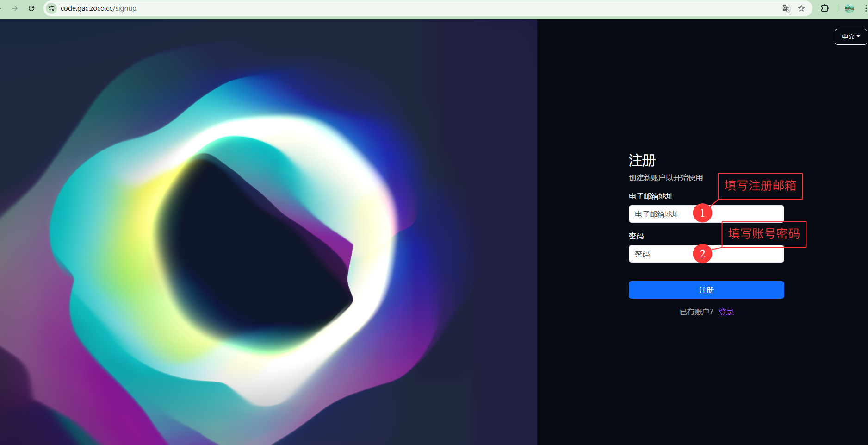Open the 中文 language dropdown

coord(850,37)
